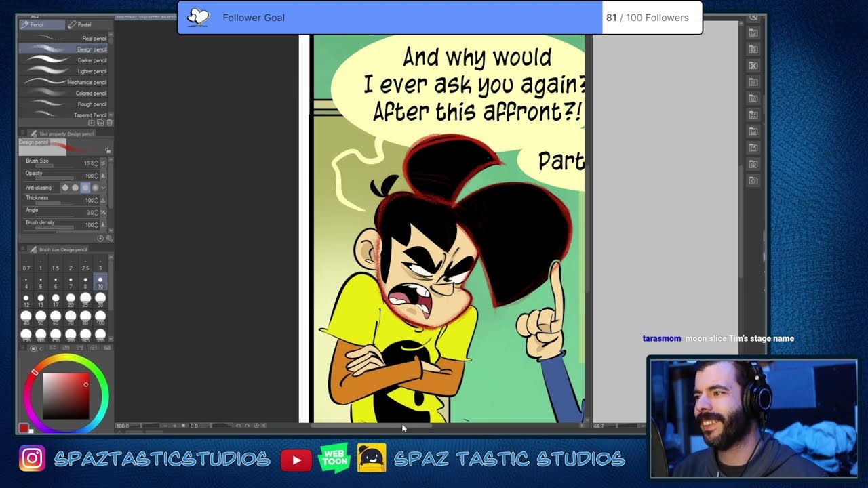Adjust the Brush density slider bar
This screenshot has width=868, height=488.
coord(53,227)
